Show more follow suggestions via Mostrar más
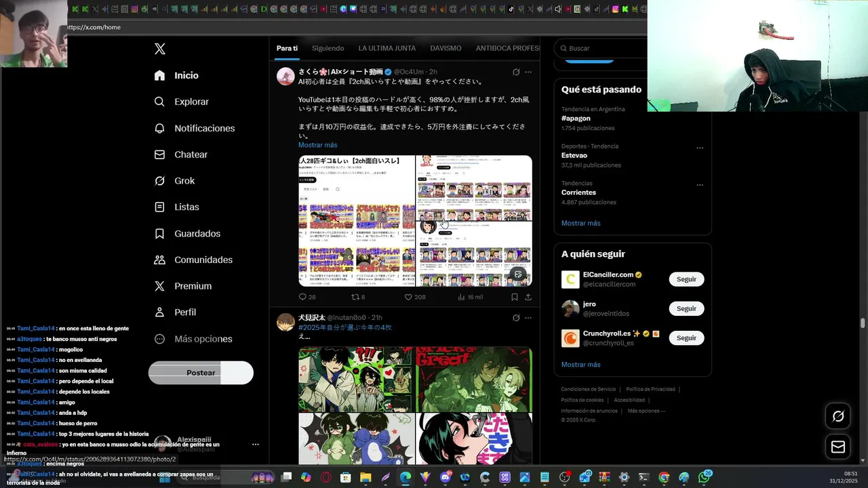Image resolution: width=868 pixels, height=488 pixels. 580,365
